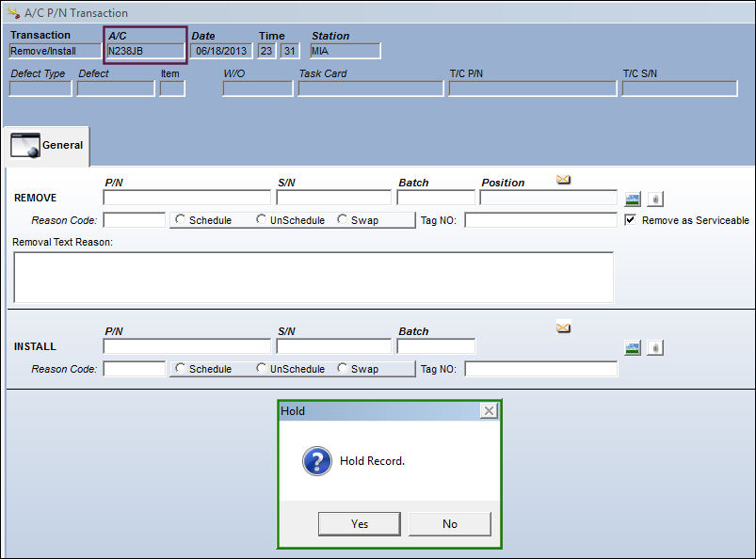Click the REMOVE Position field

pyautogui.click(x=549, y=198)
